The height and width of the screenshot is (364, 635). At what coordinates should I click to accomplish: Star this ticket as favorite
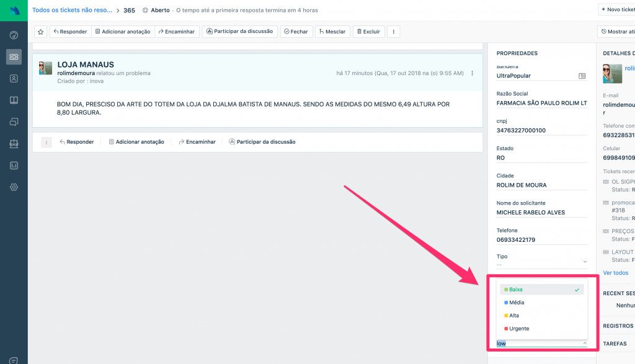coord(40,32)
